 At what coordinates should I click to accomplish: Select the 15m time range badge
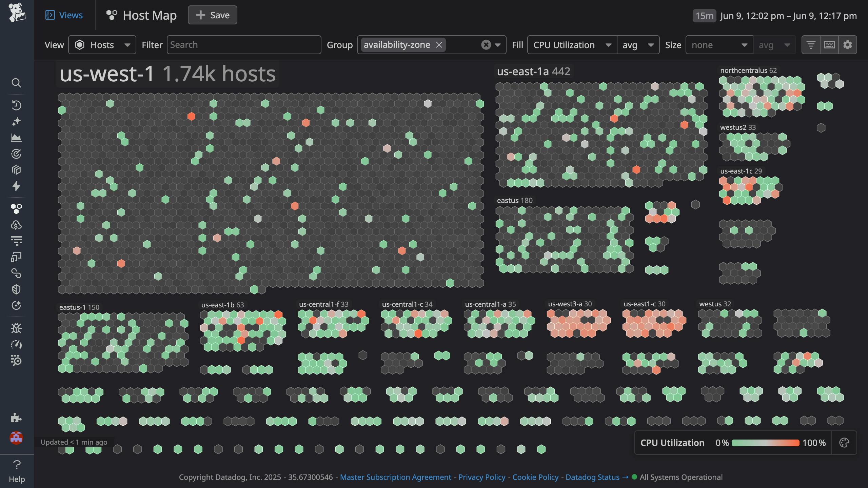[x=704, y=16]
